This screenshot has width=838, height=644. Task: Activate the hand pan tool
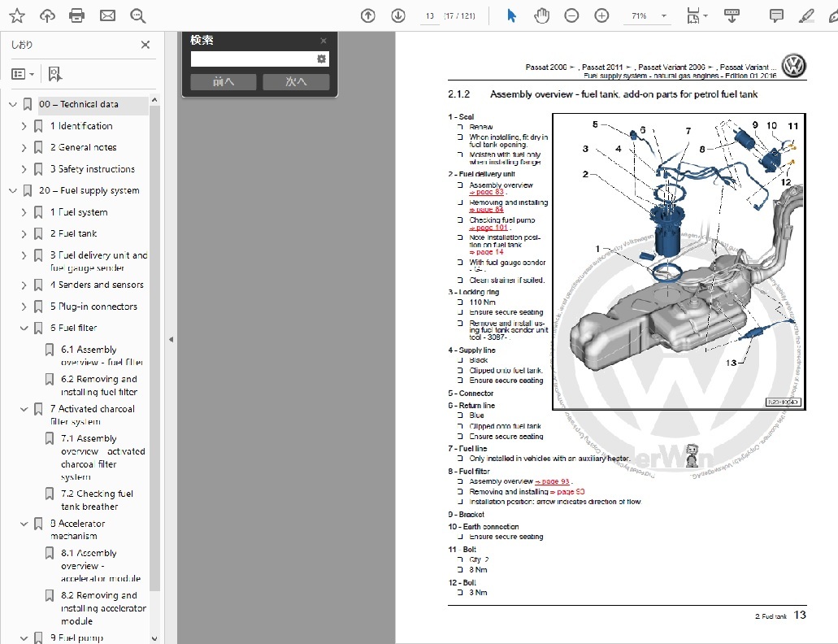[x=541, y=16]
